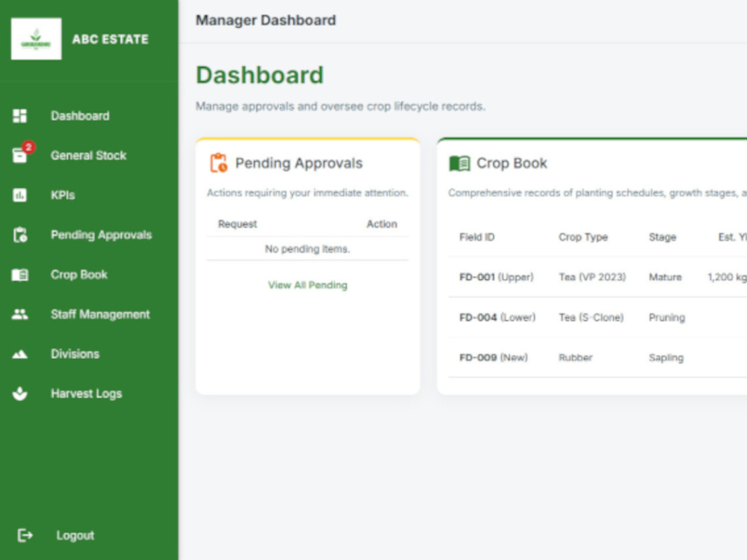Go to KPIs in the sidebar
The height and width of the screenshot is (560, 747).
(63, 195)
